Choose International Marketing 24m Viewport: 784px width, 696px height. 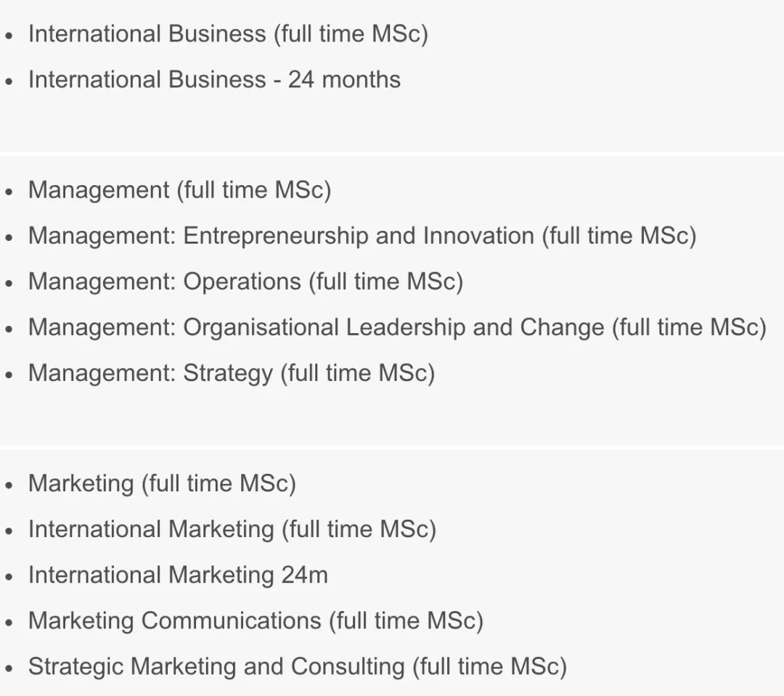[178, 575]
